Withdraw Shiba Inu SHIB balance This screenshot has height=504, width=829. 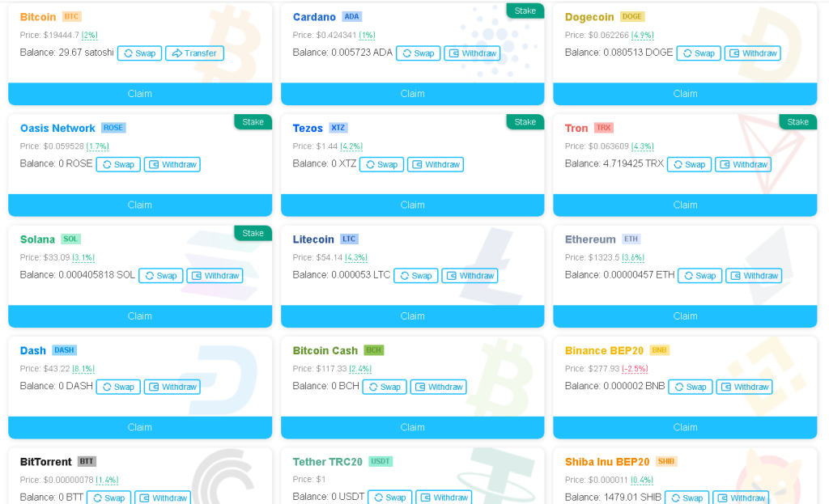742,498
